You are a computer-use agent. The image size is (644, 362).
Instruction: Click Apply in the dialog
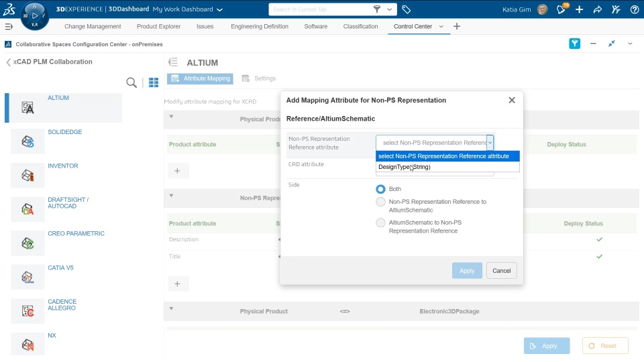coord(467,271)
